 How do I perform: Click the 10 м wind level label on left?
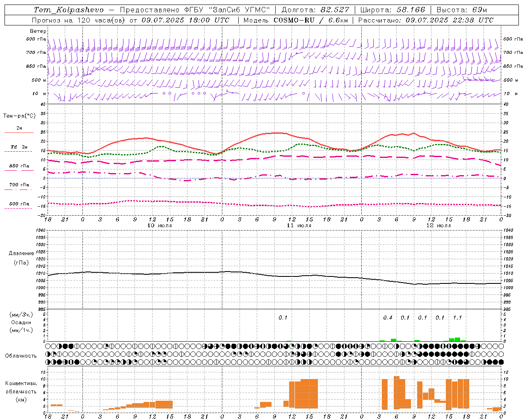click(x=39, y=94)
